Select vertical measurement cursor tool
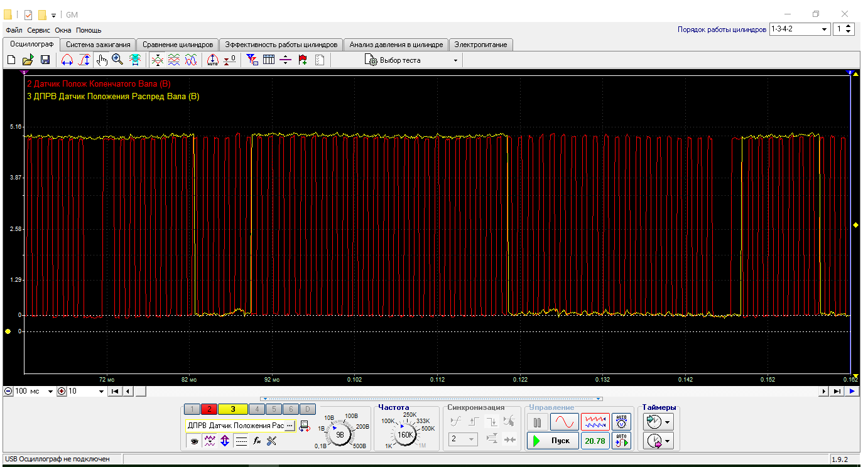Screen dimensions: 868x467 [84, 60]
